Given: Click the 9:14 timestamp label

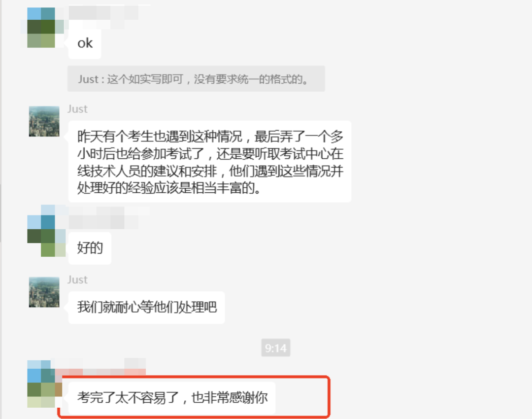Looking at the screenshot, I should [275, 348].
